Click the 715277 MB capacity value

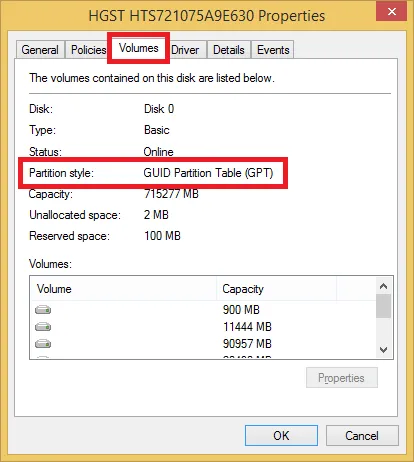tap(171, 194)
